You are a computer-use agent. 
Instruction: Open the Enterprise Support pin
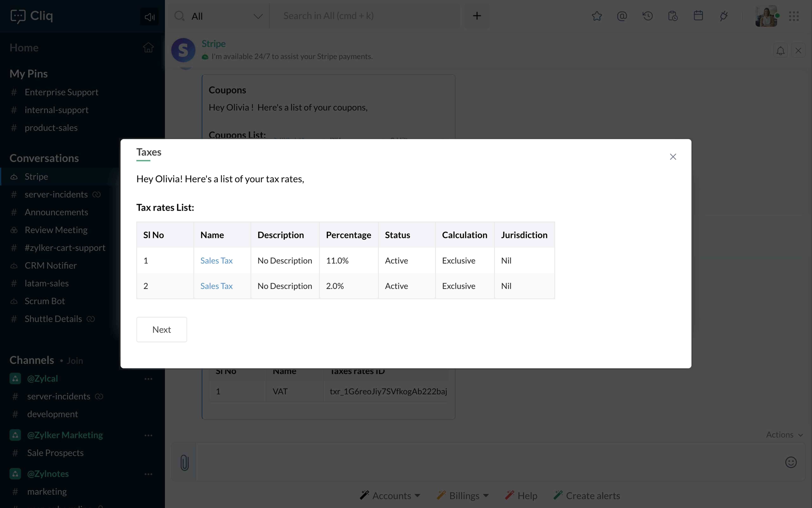(61, 92)
